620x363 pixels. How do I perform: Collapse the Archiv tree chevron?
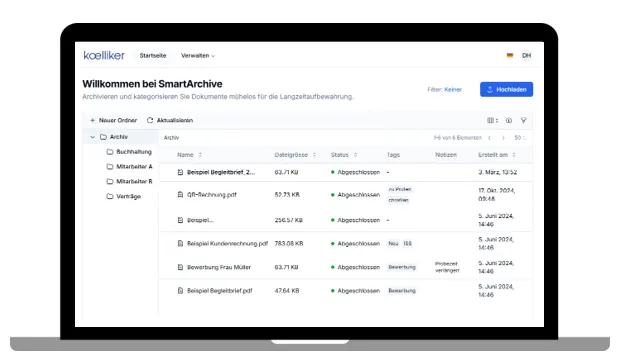click(92, 137)
